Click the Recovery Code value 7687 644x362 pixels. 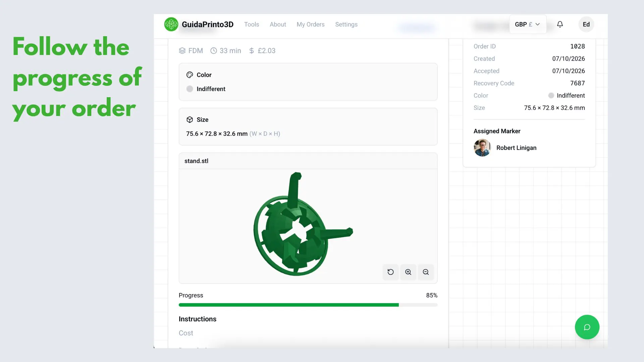pyautogui.click(x=577, y=83)
